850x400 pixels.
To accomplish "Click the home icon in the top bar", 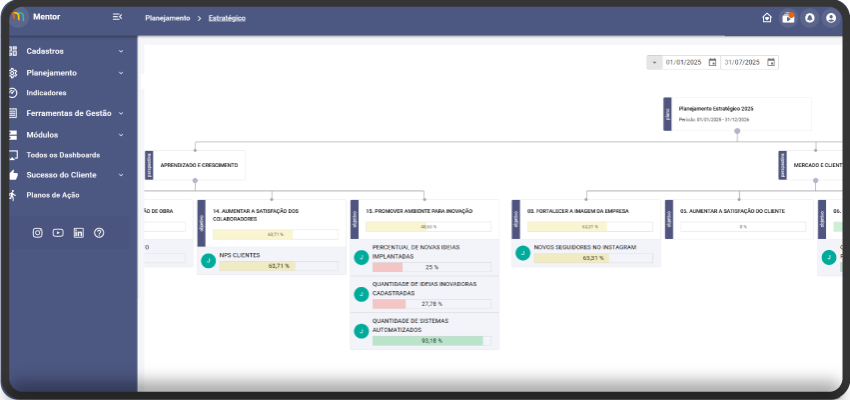I will (x=767, y=18).
